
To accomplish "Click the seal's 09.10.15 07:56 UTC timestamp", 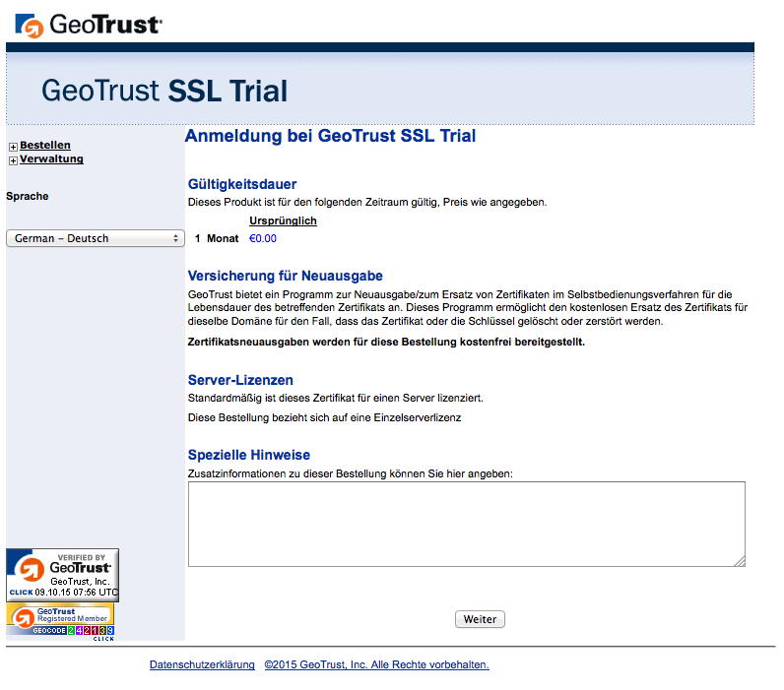I will tap(76, 593).
